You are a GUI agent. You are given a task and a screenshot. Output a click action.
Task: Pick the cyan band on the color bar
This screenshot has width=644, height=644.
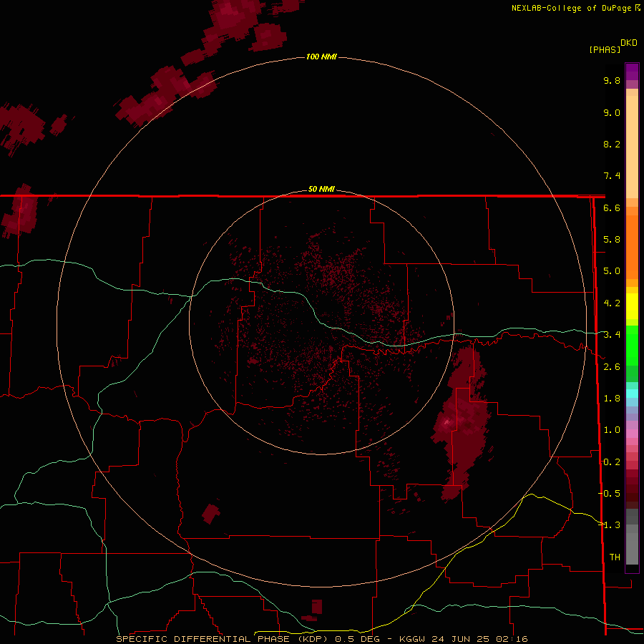(632, 394)
